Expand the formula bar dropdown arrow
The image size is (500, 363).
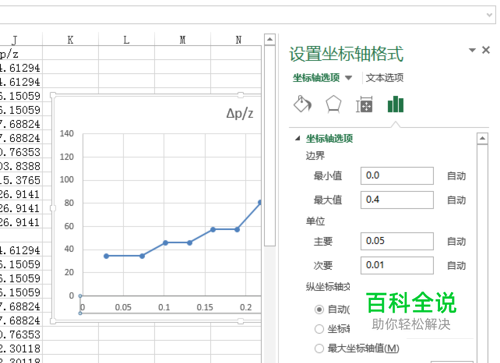pyautogui.click(x=489, y=15)
